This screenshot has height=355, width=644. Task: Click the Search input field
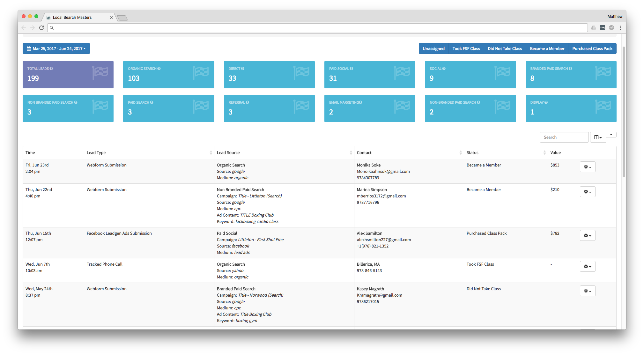point(564,137)
